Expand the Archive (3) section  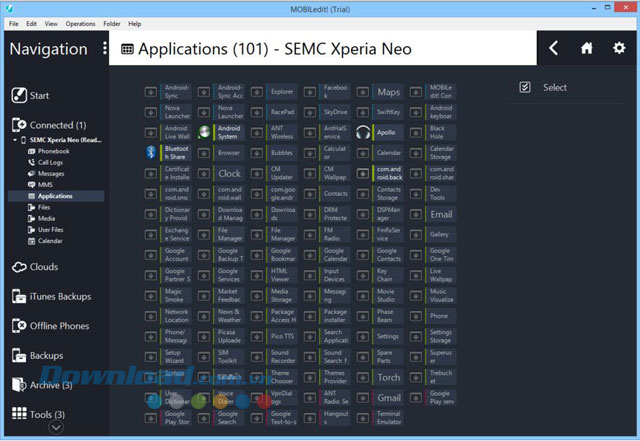(x=18, y=385)
